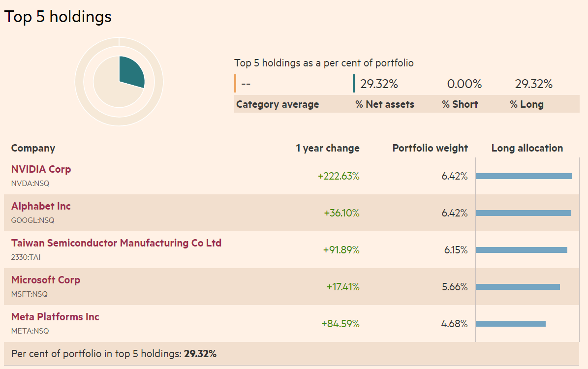Open the Meta Platforms Inc link

(x=55, y=317)
